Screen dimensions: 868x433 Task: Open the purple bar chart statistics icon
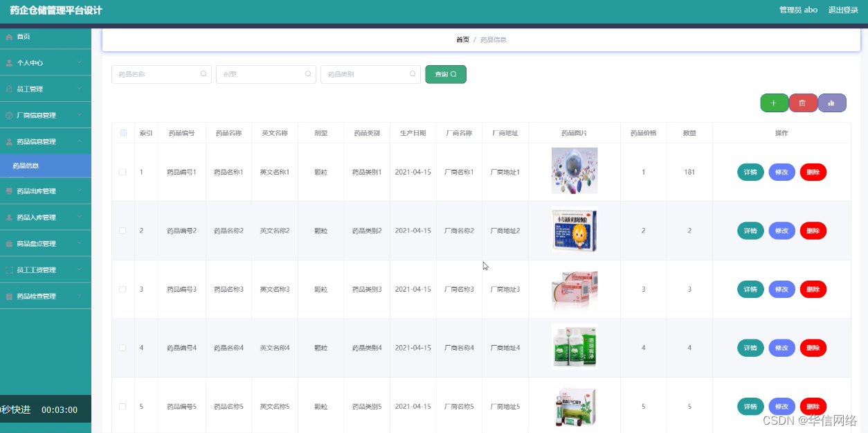(832, 102)
